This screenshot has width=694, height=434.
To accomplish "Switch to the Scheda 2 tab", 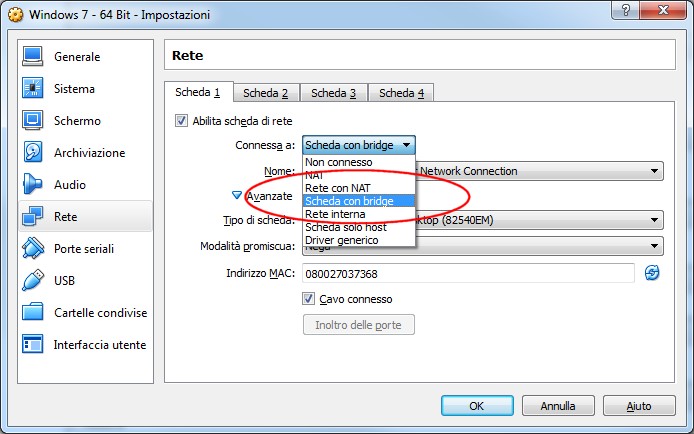I will (266, 93).
